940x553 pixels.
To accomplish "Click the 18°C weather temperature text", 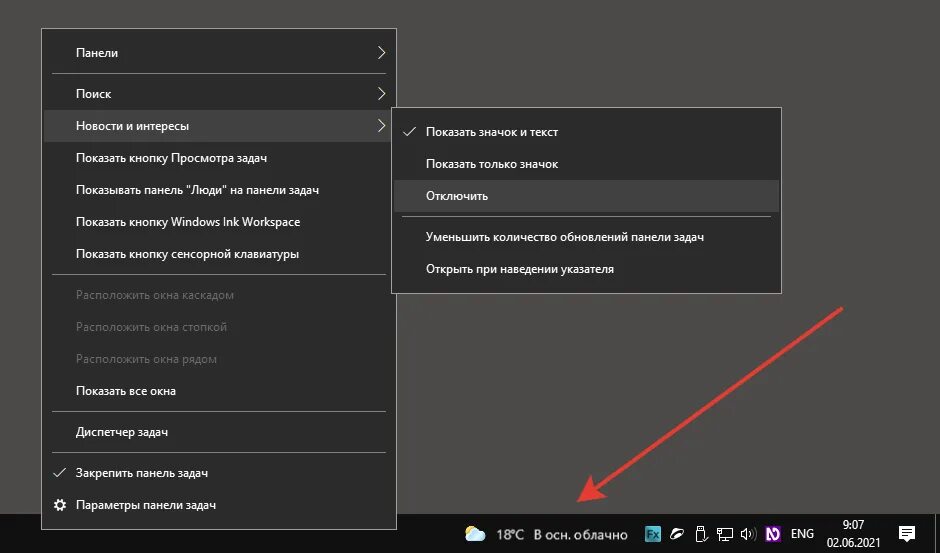I will click(x=510, y=534).
